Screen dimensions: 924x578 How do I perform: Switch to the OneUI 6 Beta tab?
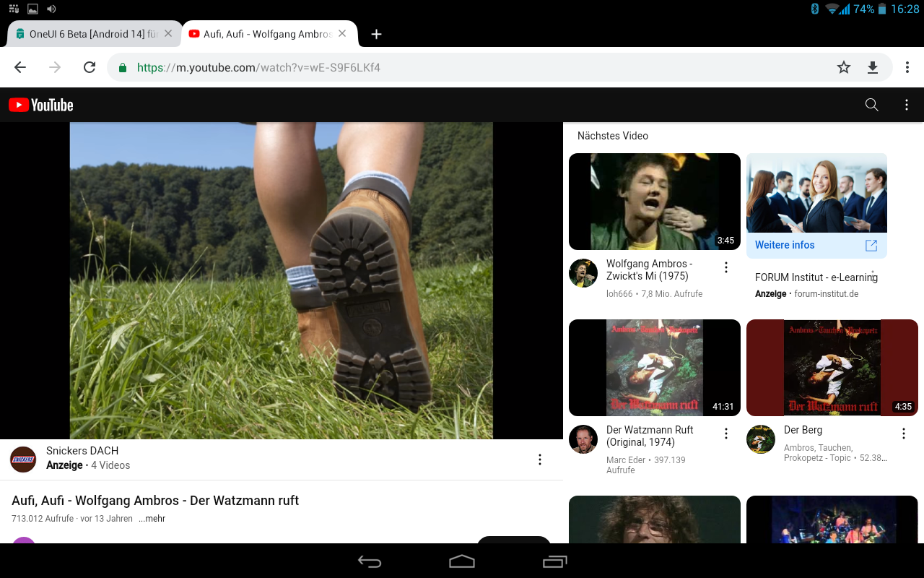point(94,34)
